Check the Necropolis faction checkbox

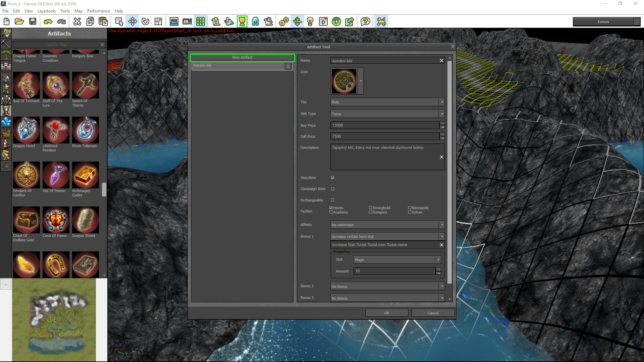pyautogui.click(x=410, y=208)
